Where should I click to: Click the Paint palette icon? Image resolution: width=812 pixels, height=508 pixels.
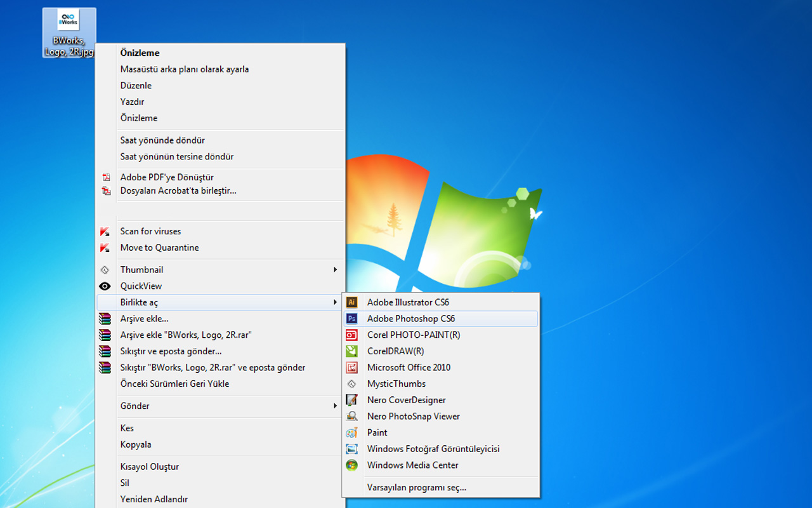[x=351, y=432]
